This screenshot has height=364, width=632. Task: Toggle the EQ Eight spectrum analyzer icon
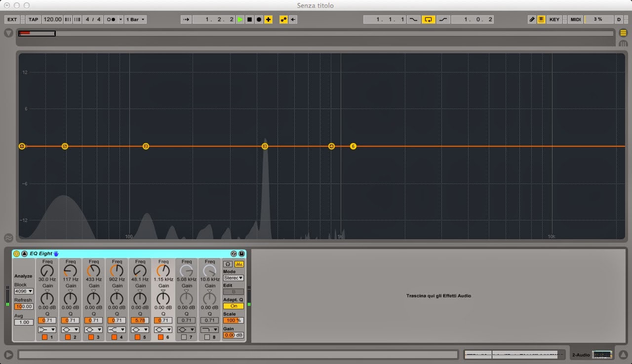(239, 264)
